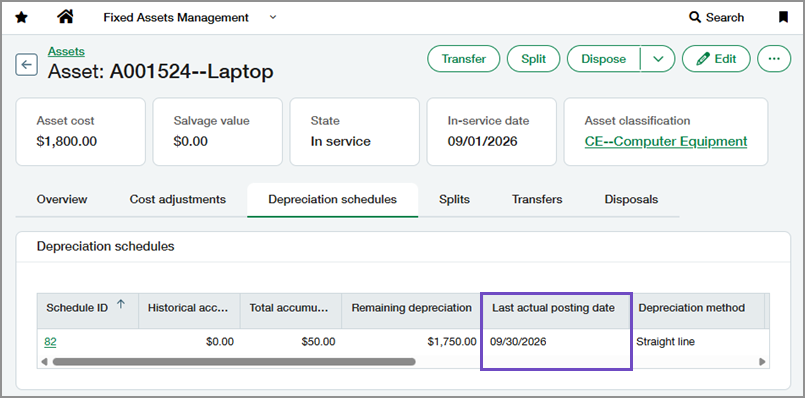The height and width of the screenshot is (398, 805).
Task: Click the $1,750.00 remaining depreciation cell
Action: click(x=452, y=342)
